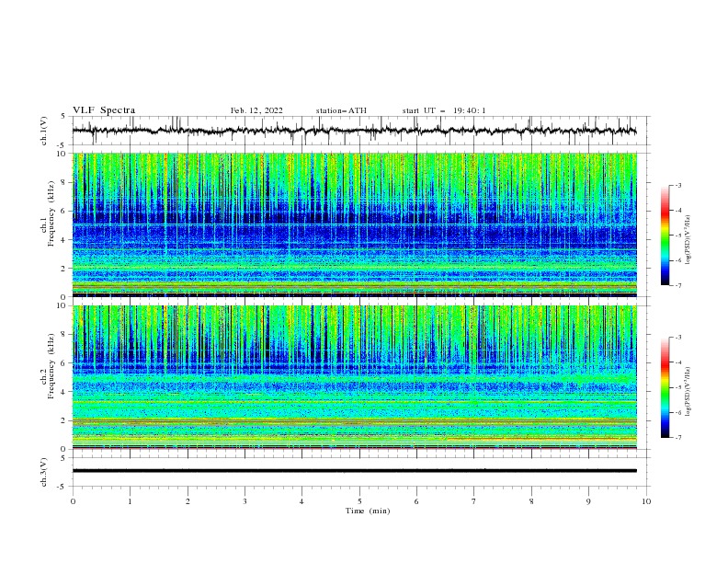
Task: Click the ch.1 colorbar "log(PSD)(V²/Hz)" label
Action: click(688, 240)
